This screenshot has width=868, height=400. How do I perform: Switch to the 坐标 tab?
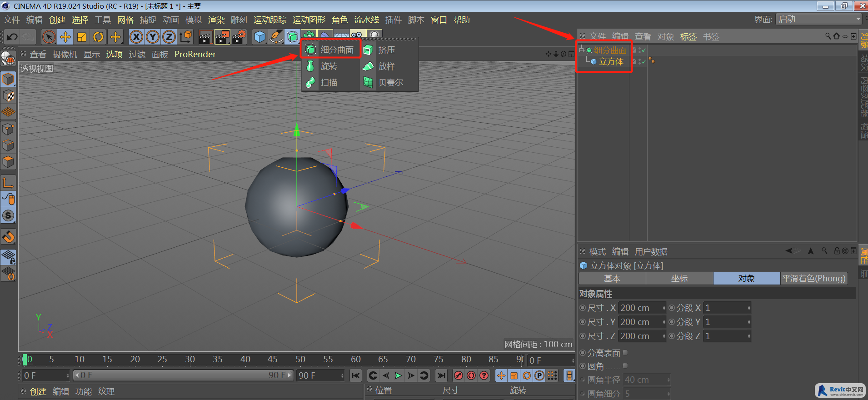(679, 279)
